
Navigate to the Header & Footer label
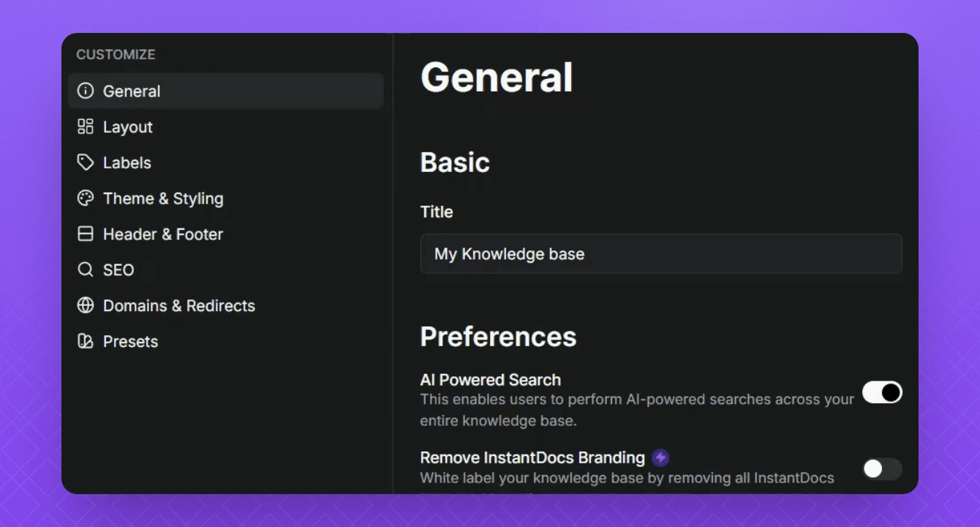point(163,235)
